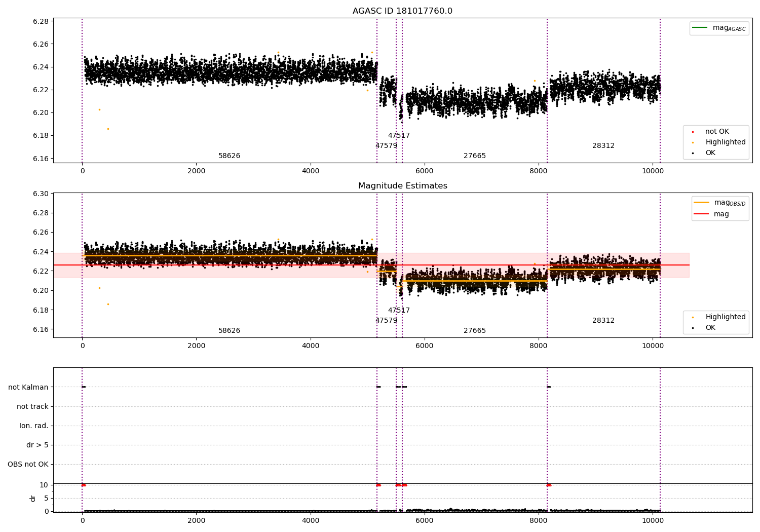760x532 pixels.
Task: Click the OBS not OK axis label
Action: [x=28, y=465]
